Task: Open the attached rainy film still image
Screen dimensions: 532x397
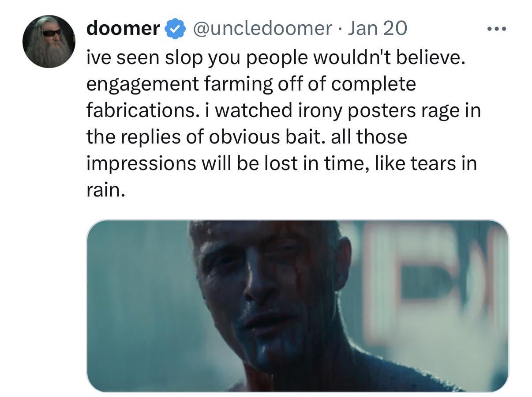Action: (x=297, y=306)
